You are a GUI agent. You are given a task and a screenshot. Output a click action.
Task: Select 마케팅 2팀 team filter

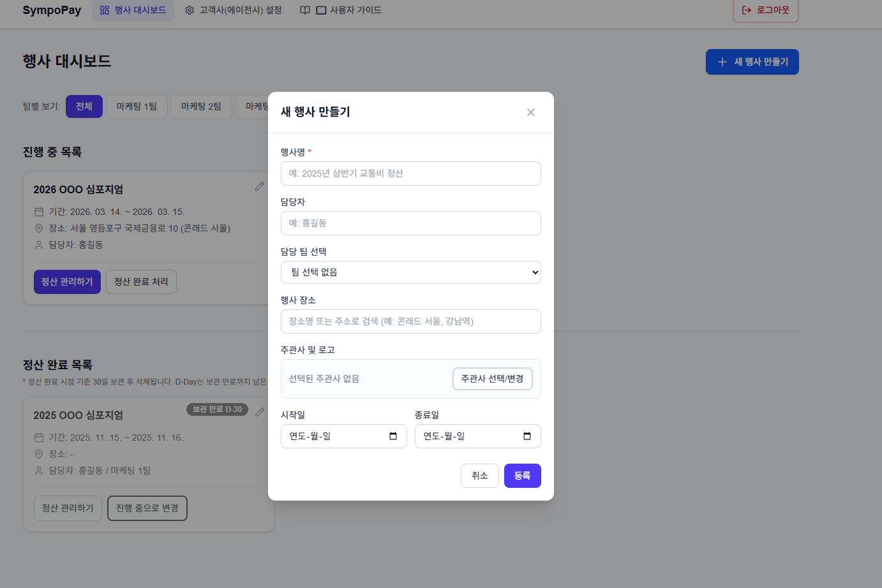[x=201, y=107]
